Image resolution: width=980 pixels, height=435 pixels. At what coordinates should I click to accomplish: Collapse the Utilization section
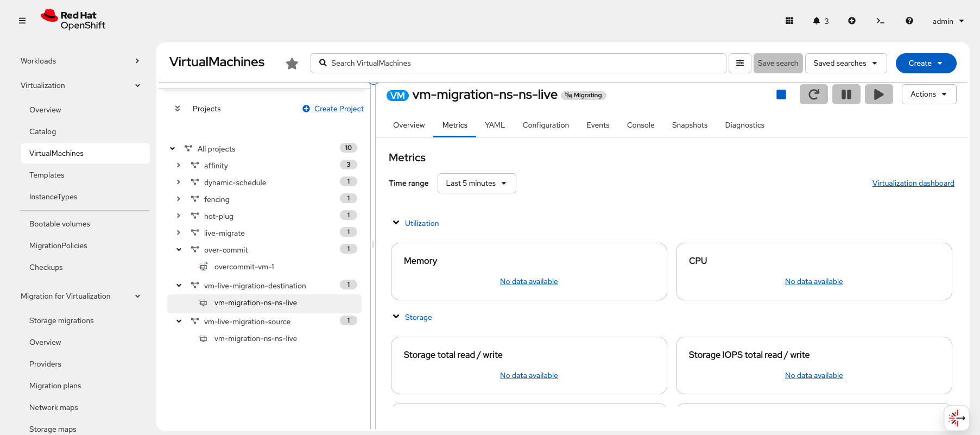pos(396,223)
